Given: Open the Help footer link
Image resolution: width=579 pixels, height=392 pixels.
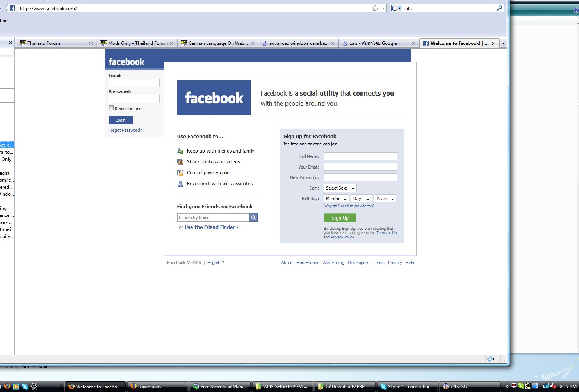Looking at the screenshot, I should [410, 263].
